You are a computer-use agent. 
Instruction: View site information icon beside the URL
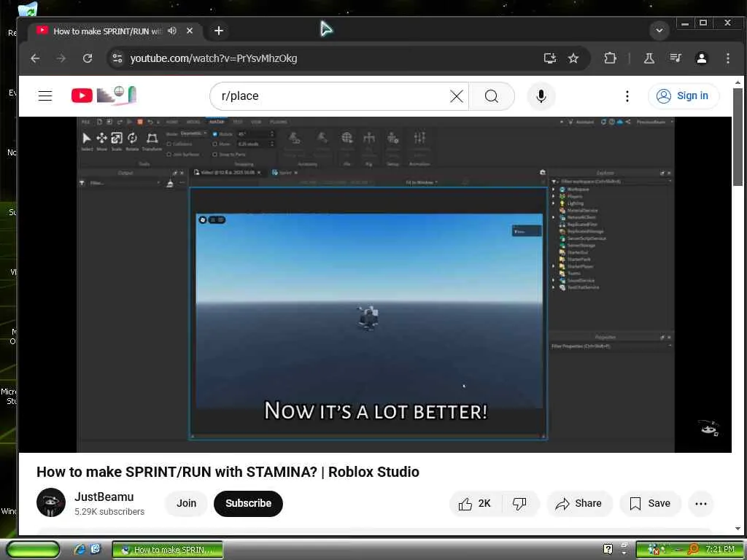click(x=117, y=58)
